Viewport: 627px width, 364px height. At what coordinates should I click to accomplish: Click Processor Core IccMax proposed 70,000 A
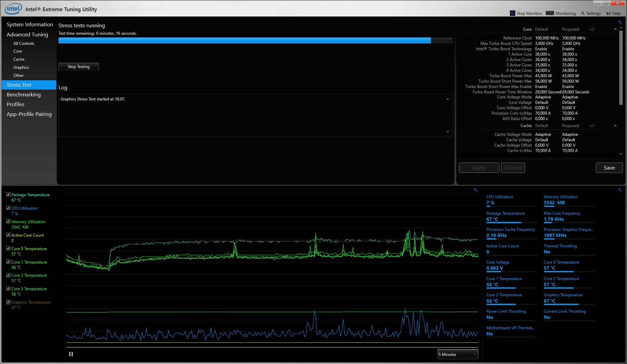tap(570, 113)
